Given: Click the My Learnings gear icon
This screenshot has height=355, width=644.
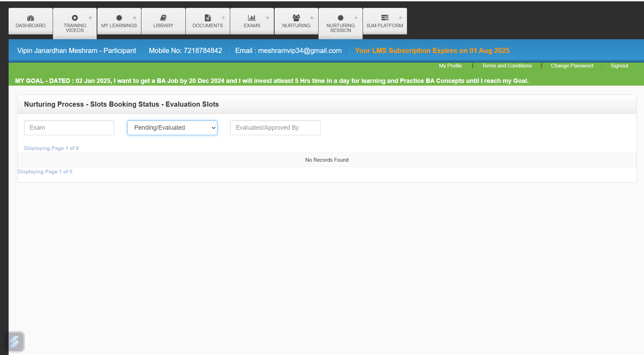Looking at the screenshot, I should tap(119, 18).
